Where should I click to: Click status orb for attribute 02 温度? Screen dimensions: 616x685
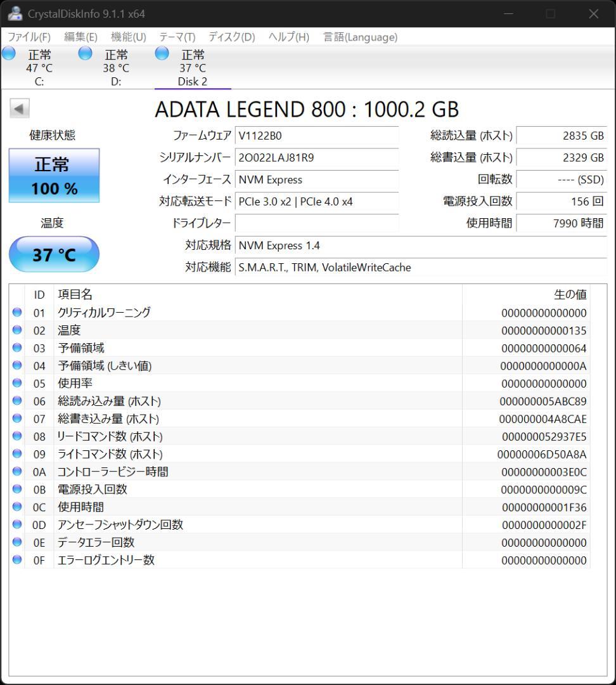click(17, 330)
